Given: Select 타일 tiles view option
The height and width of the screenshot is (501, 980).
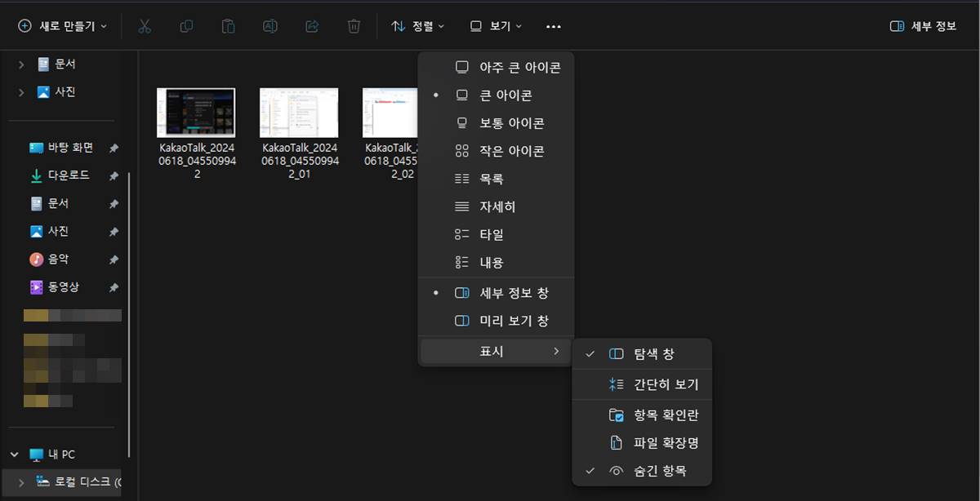Looking at the screenshot, I should (x=496, y=235).
